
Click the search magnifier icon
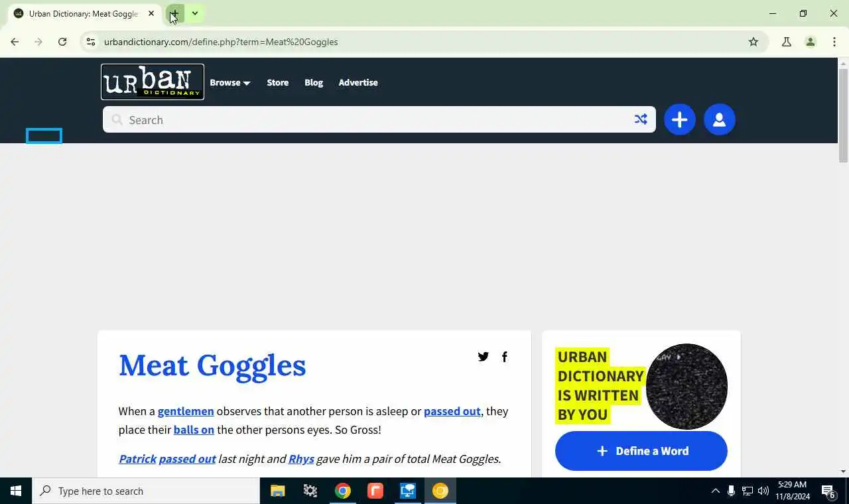click(117, 120)
